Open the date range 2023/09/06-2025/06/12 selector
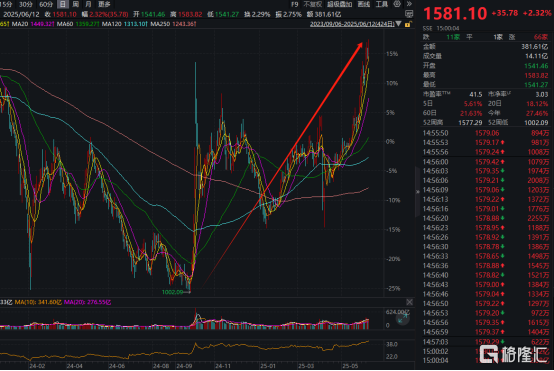 pos(352,24)
